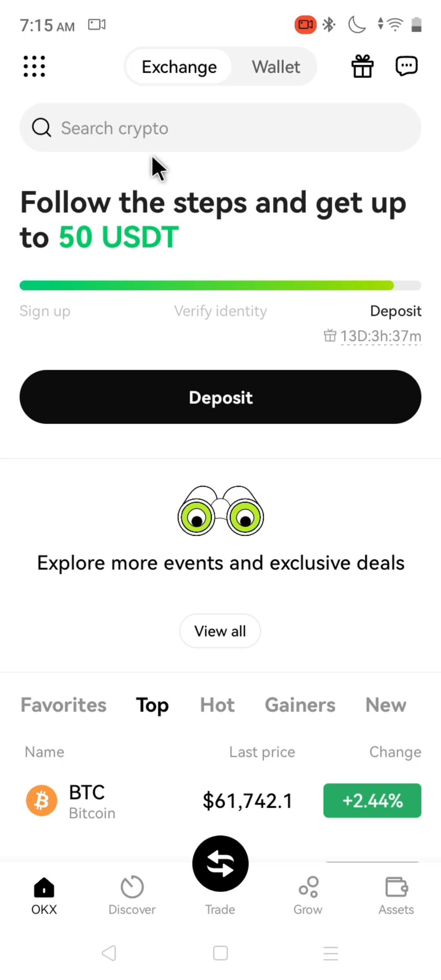Click View all events button
This screenshot has height=980, width=441.
[220, 631]
